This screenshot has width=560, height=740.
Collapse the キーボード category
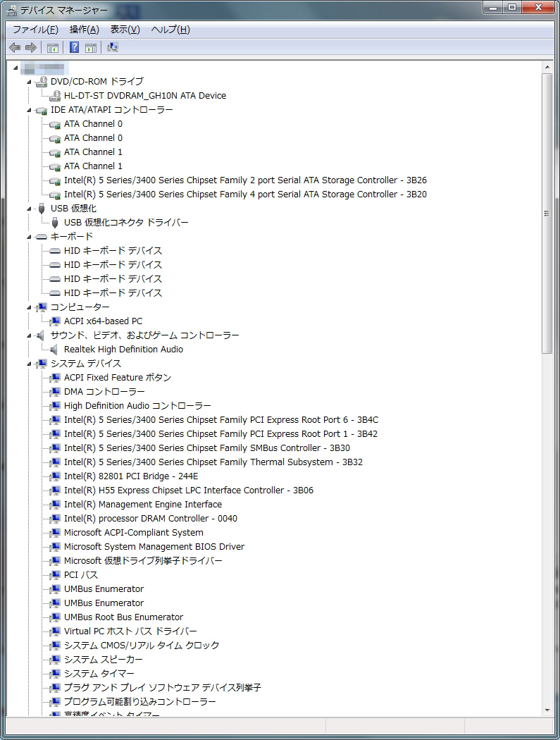30,237
